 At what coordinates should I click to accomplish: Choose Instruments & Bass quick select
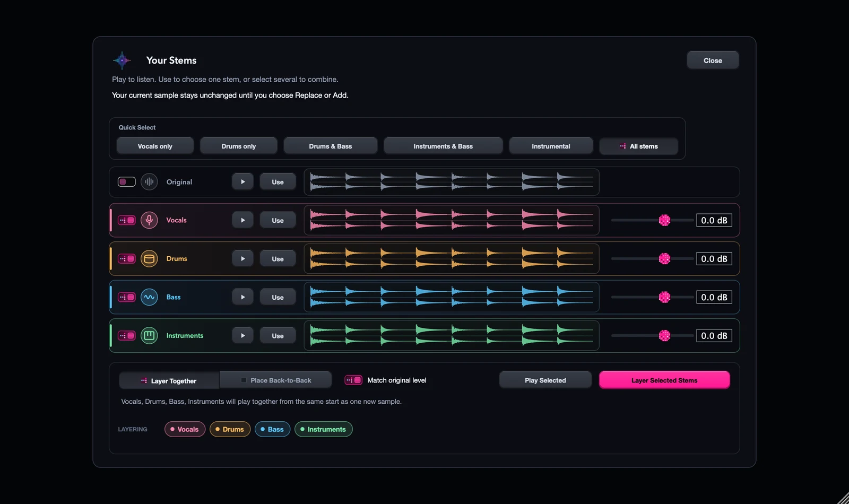(443, 146)
